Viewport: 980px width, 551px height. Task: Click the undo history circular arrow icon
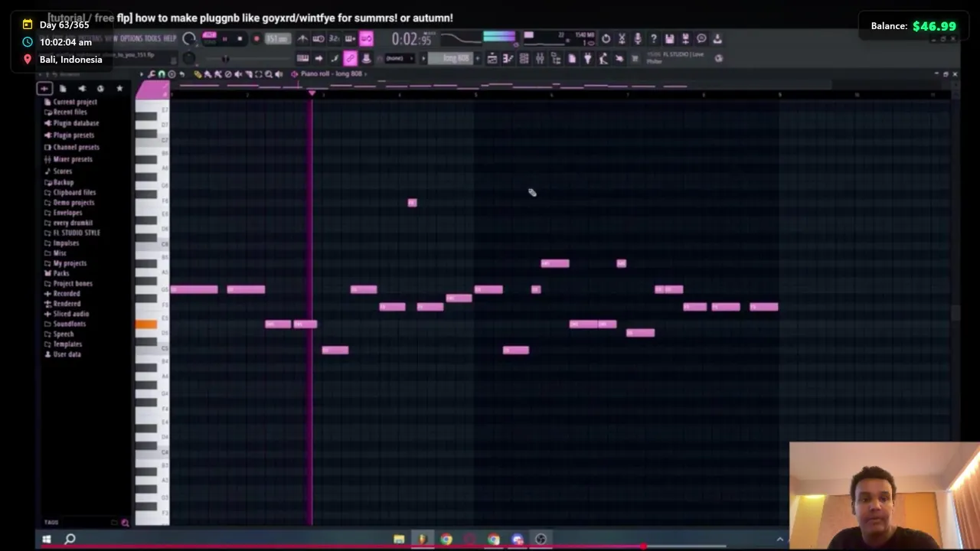coord(606,38)
